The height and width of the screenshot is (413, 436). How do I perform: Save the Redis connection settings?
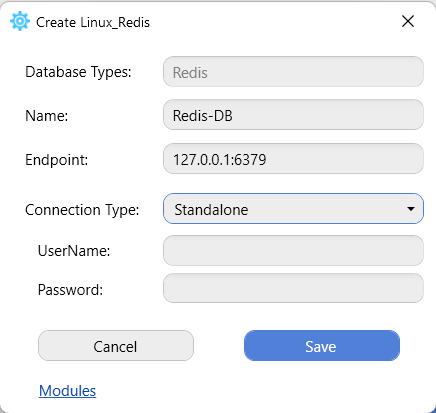coord(322,346)
